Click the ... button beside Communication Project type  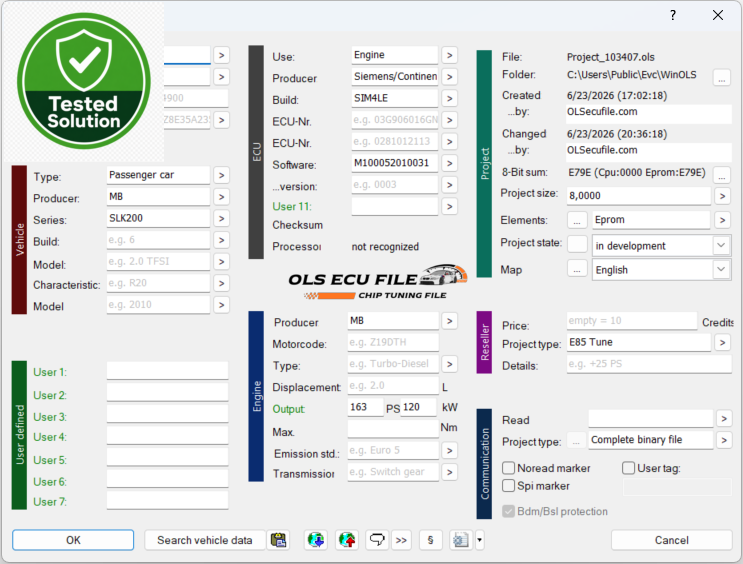pos(576,440)
